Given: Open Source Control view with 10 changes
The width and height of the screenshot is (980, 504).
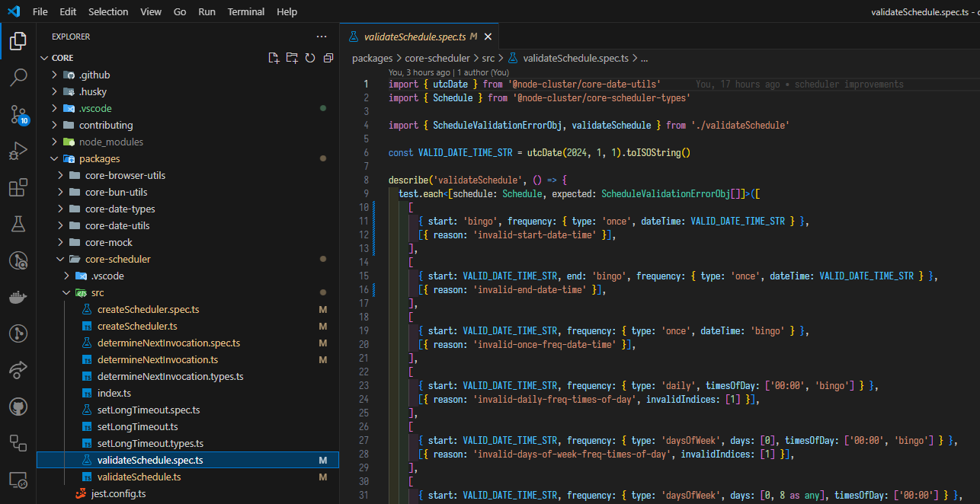Looking at the screenshot, I should coord(18,114).
